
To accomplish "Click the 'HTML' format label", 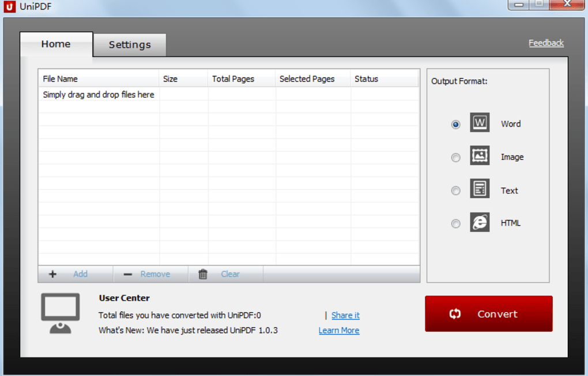I will pyautogui.click(x=511, y=223).
